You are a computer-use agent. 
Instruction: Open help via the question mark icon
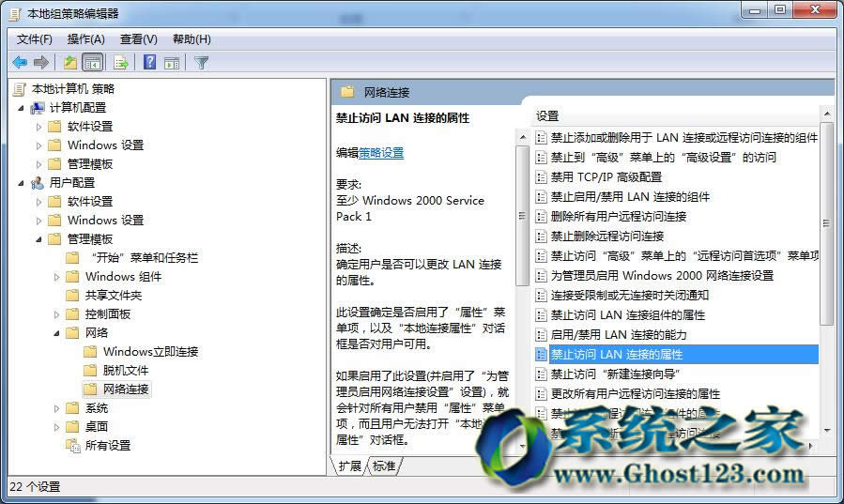coord(149,62)
